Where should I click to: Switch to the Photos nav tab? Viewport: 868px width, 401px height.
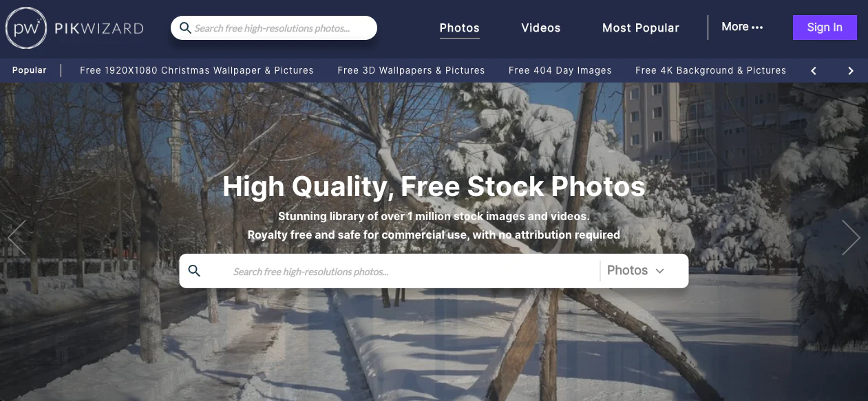click(459, 28)
